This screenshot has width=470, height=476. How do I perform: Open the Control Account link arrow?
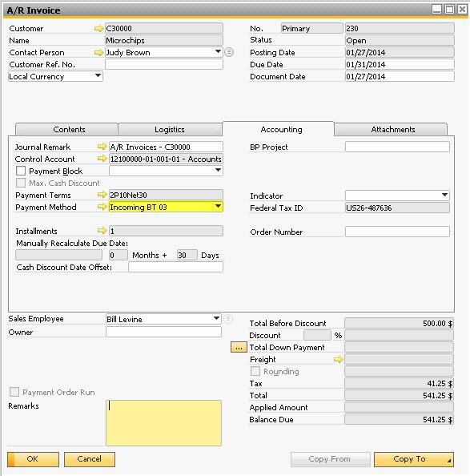[102, 159]
